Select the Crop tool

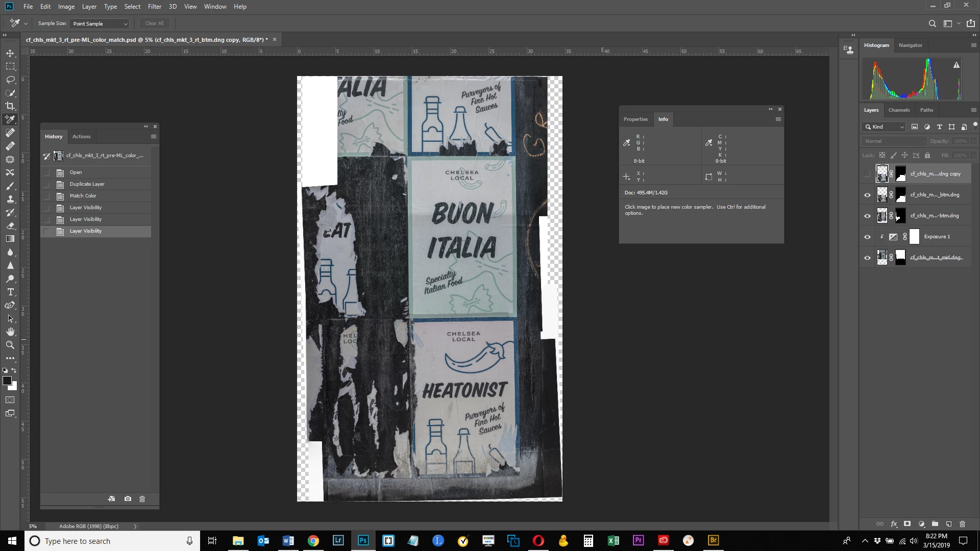[x=10, y=106]
